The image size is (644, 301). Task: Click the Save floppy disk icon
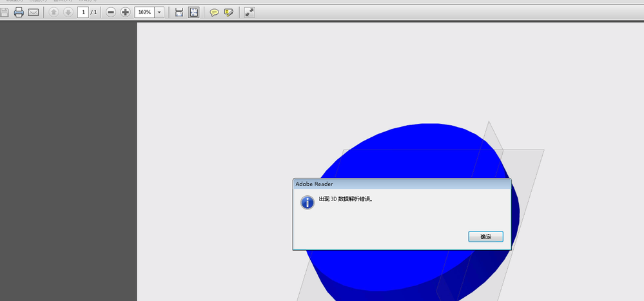[4, 12]
